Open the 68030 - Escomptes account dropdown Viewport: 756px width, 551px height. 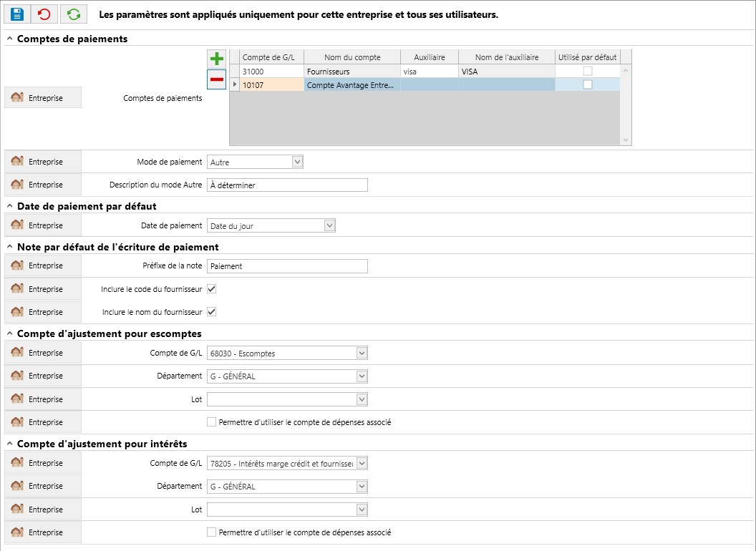(x=362, y=353)
